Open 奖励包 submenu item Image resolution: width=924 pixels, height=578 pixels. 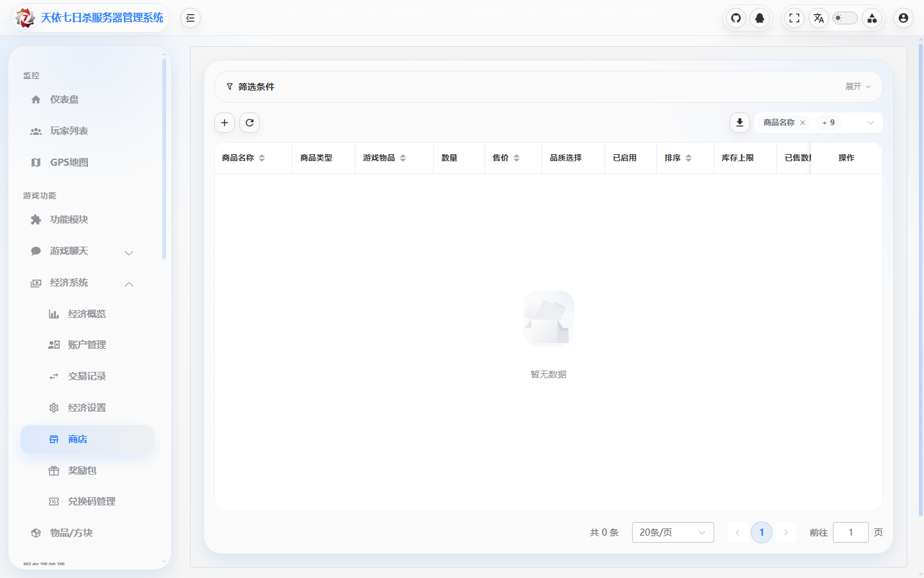[87, 471]
